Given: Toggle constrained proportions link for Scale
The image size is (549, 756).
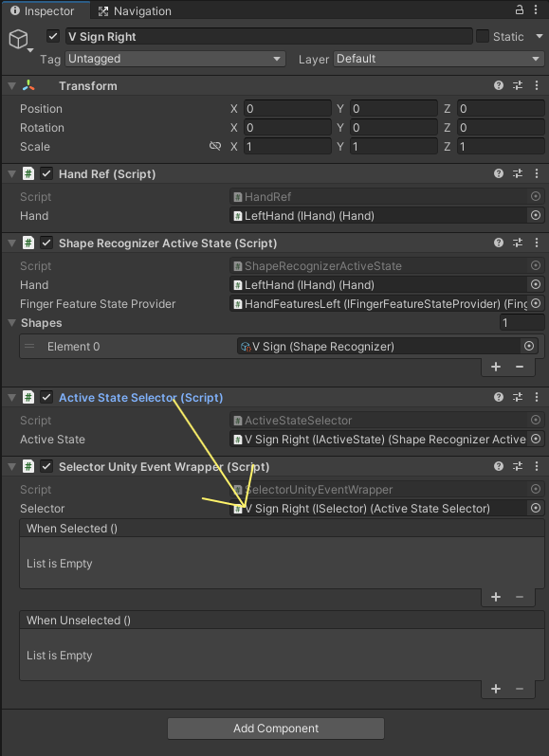Looking at the screenshot, I should pos(215,146).
